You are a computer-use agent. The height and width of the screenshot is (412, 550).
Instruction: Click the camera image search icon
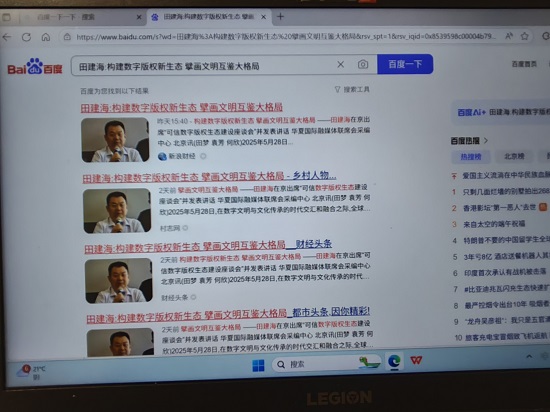coord(363,65)
